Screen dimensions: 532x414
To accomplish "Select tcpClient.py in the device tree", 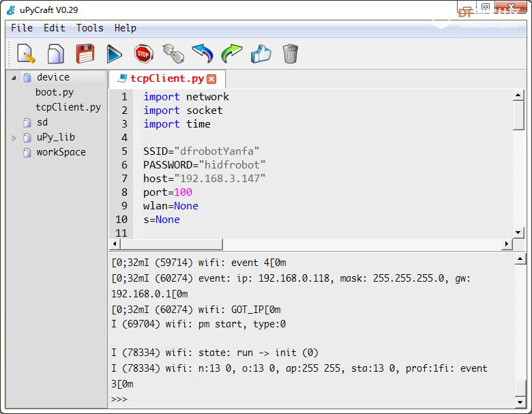I will pos(68,107).
